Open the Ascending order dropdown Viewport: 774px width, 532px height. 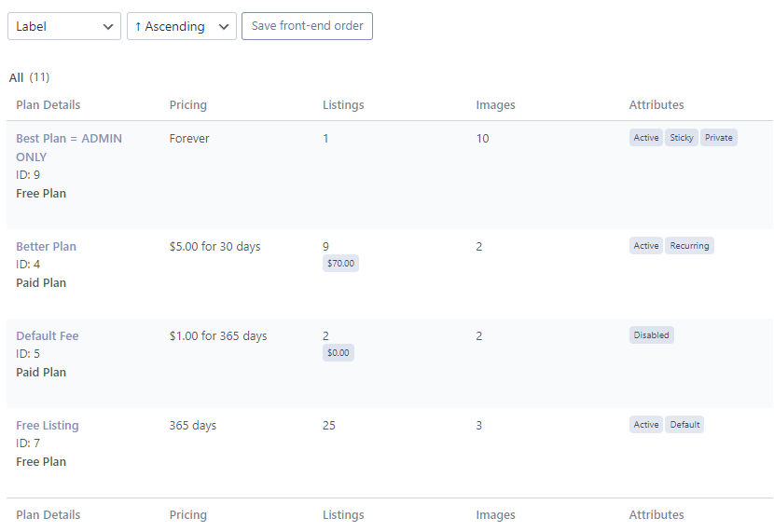click(182, 26)
